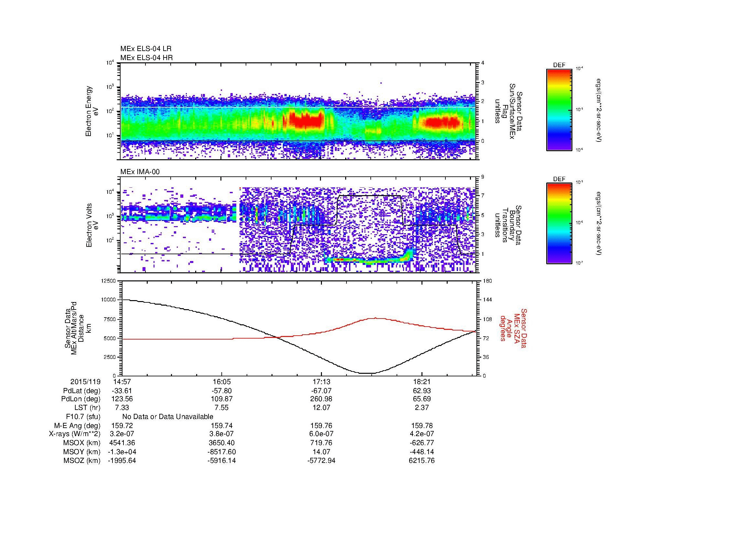Click LST value 12.07

pos(321,408)
